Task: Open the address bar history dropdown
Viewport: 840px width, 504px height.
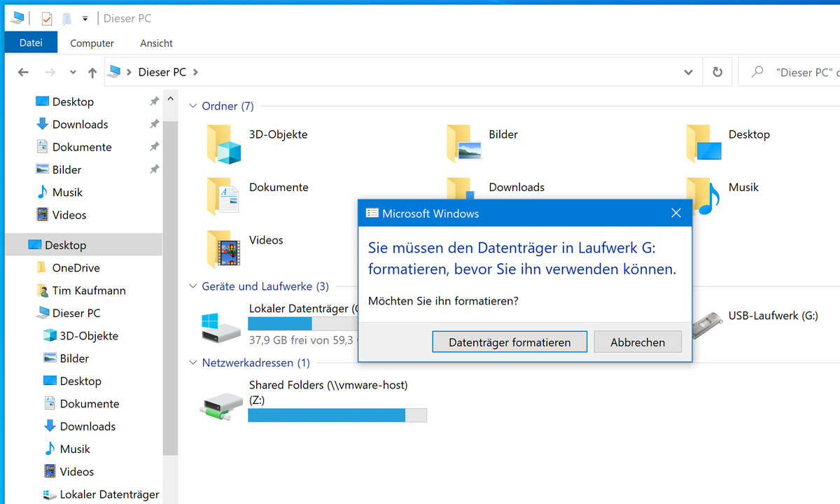Action: [x=689, y=72]
